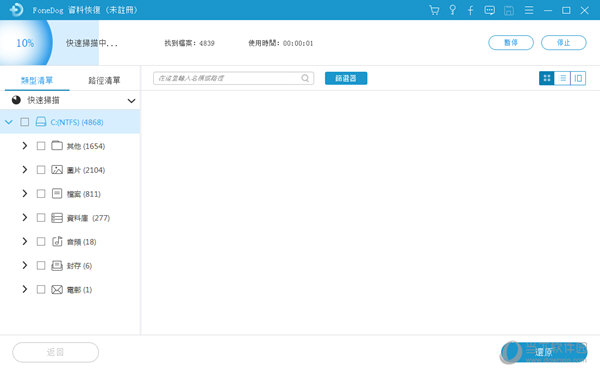Check the 檔案 (811) checkbox
This screenshot has width=600, height=376.
41,194
